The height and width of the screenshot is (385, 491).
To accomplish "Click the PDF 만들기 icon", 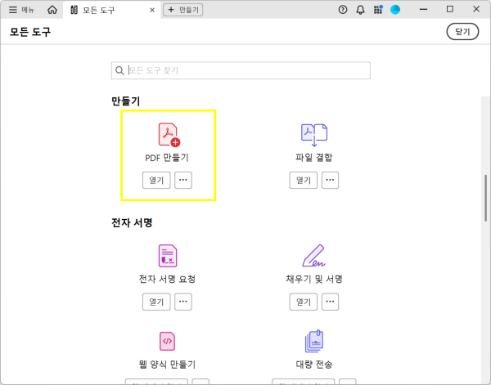I will point(169,134).
